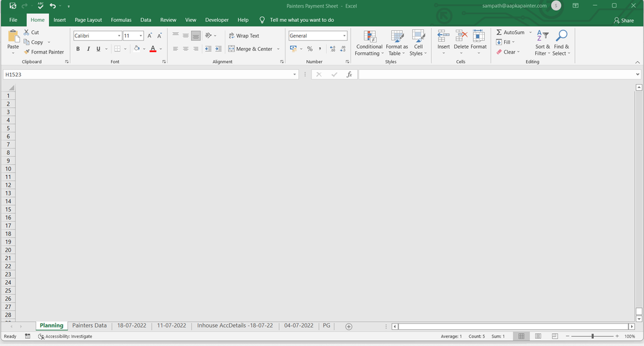
Task: Click the Name Box showing H1523
Action: pos(151,74)
